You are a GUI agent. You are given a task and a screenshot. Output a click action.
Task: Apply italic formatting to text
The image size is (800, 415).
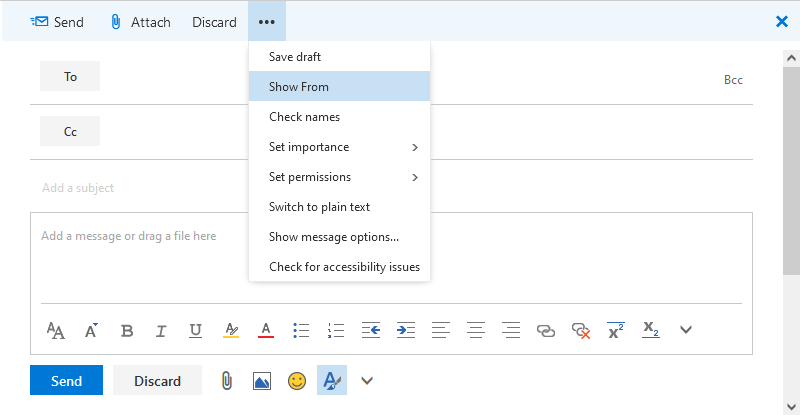[x=161, y=329]
